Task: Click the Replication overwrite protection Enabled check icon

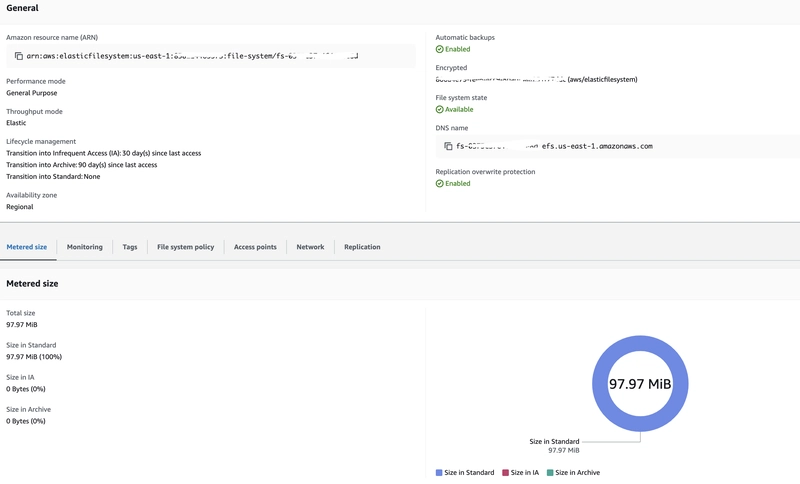Action: point(439,184)
